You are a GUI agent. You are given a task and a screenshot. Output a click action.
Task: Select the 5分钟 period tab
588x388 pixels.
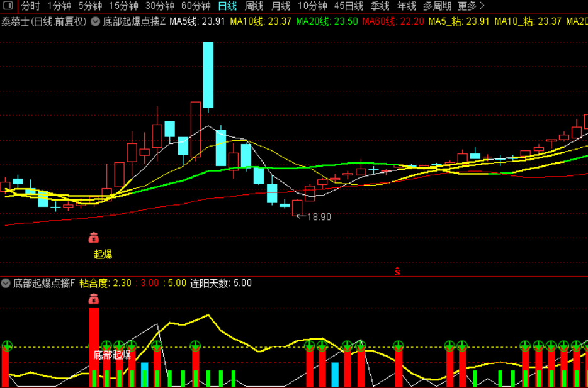90,6
